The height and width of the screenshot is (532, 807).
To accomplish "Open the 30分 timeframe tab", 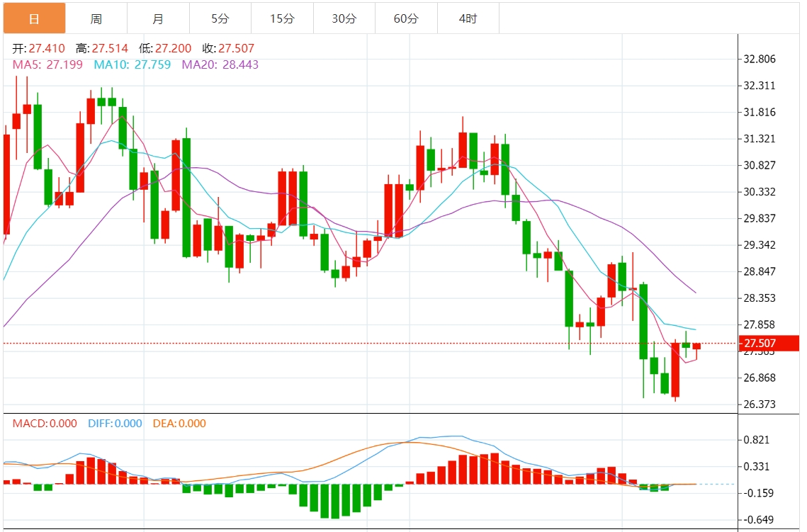I will 344,18.
